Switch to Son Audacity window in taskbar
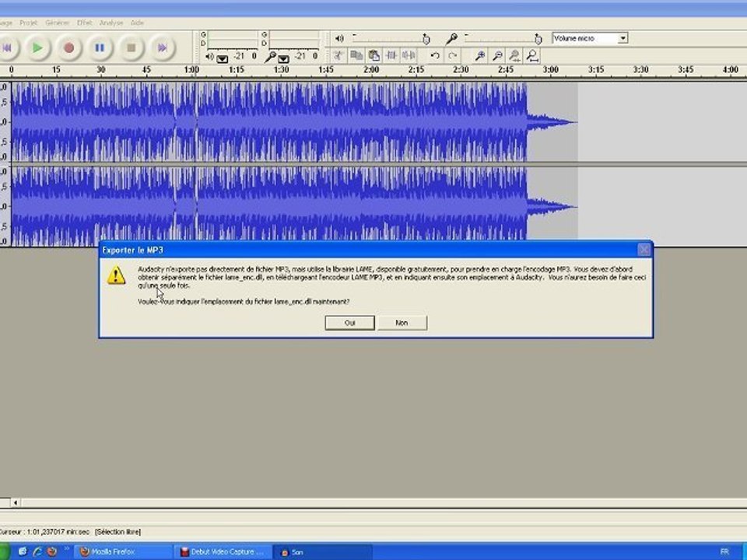This screenshot has width=747, height=560. coord(322,552)
